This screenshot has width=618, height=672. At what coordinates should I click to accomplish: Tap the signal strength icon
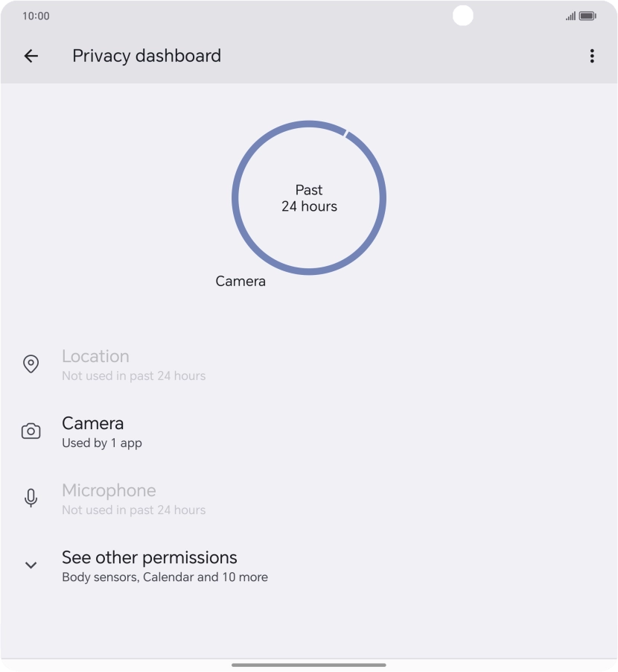[570, 16]
